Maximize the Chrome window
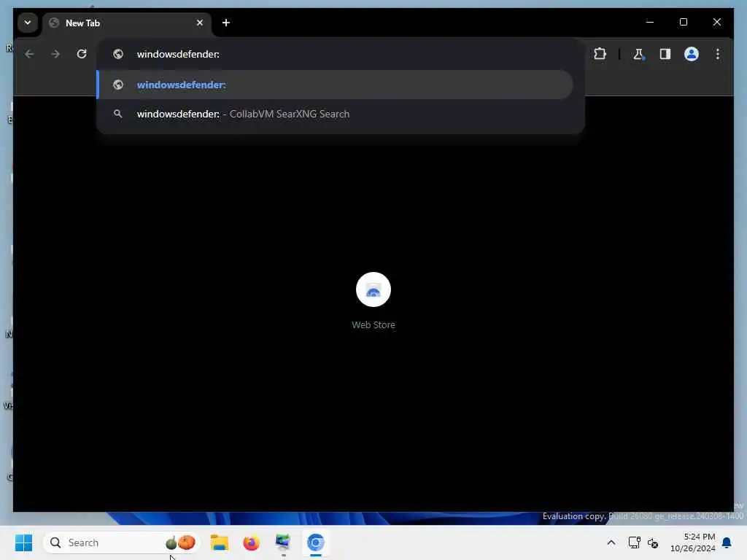 pyautogui.click(x=683, y=23)
